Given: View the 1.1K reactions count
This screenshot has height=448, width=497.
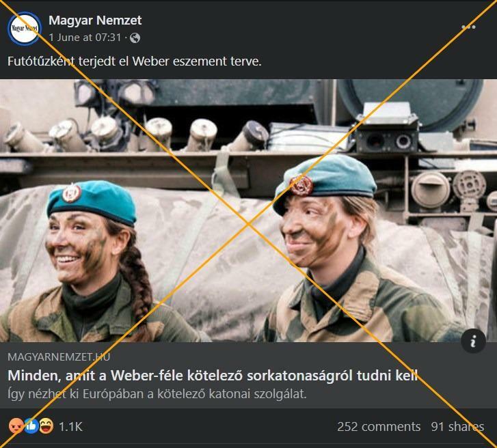Looking at the screenshot, I should pyautogui.click(x=70, y=427).
